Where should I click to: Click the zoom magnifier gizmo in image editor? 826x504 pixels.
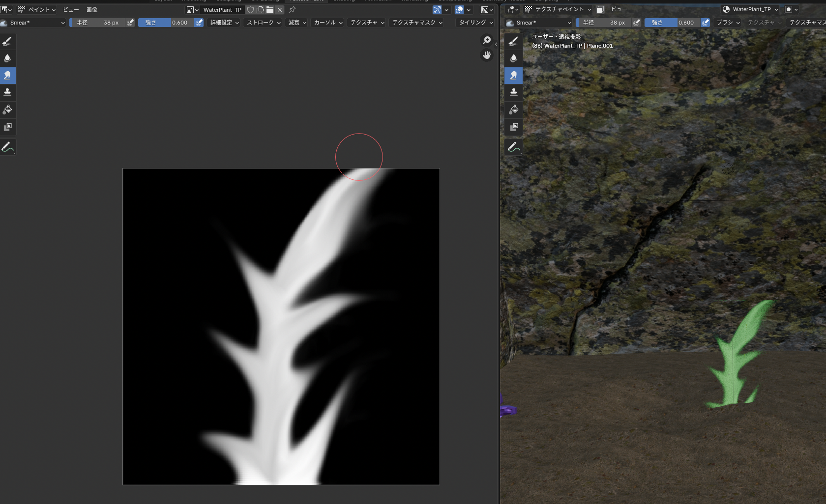[487, 41]
